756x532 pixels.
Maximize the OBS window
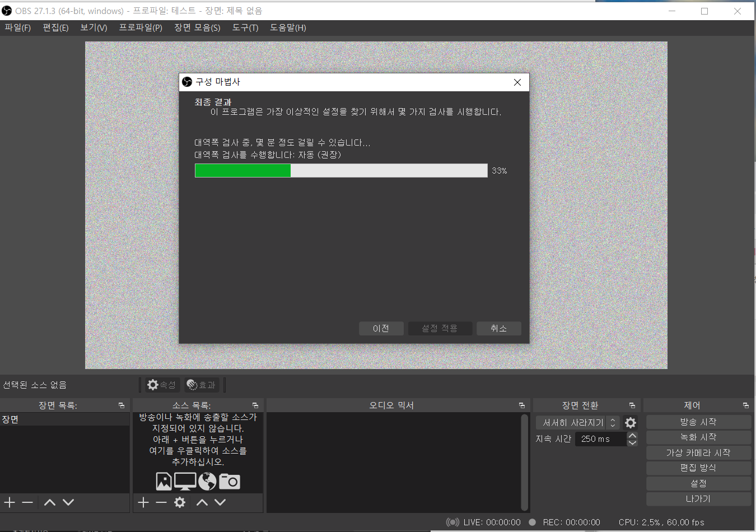pyautogui.click(x=704, y=11)
